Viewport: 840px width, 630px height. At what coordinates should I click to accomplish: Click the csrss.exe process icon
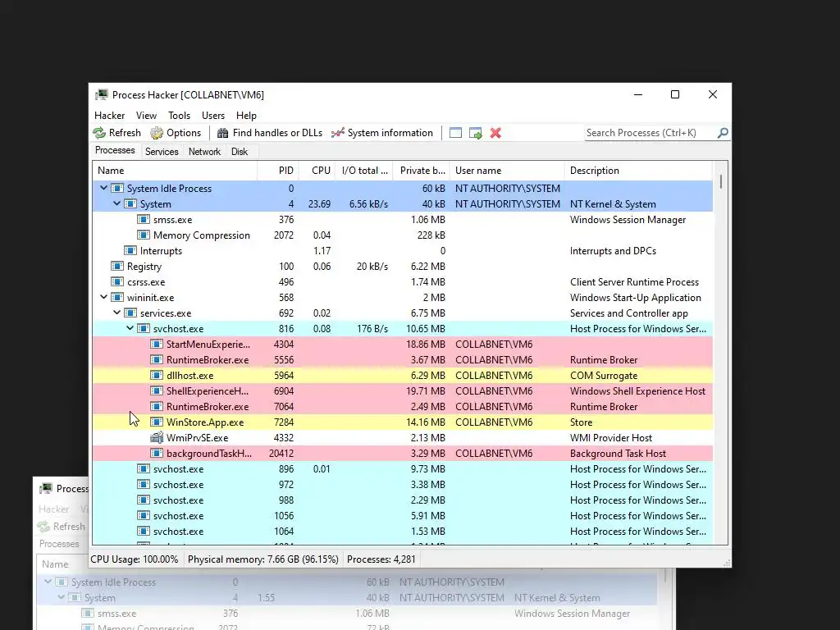(x=116, y=281)
